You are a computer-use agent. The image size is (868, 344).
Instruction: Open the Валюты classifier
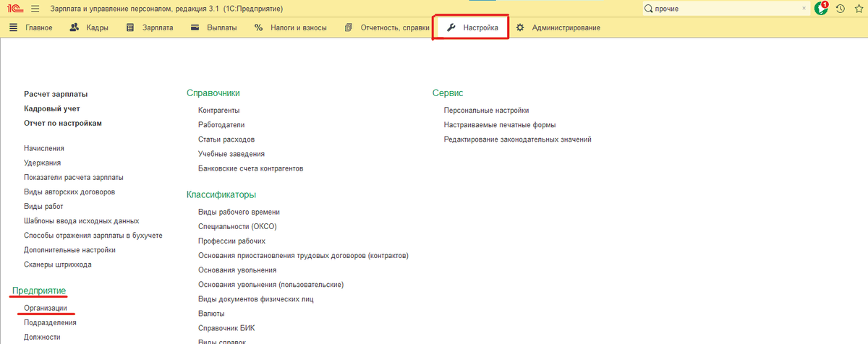pos(211,314)
